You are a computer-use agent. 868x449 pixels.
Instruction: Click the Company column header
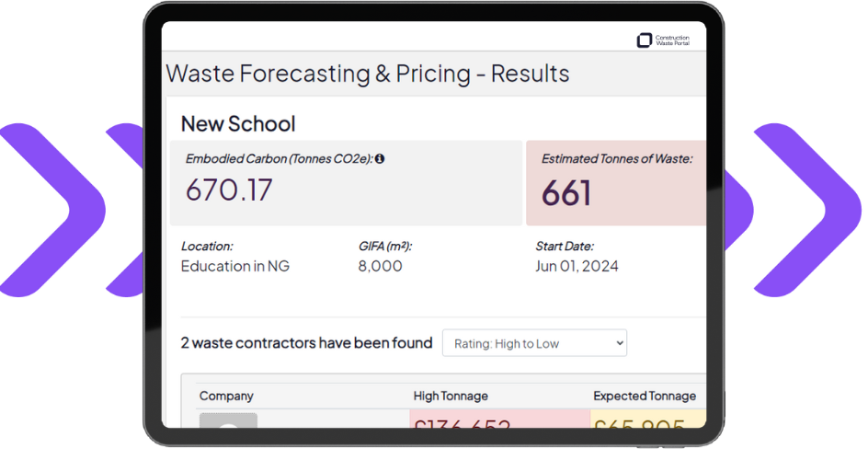pos(226,396)
